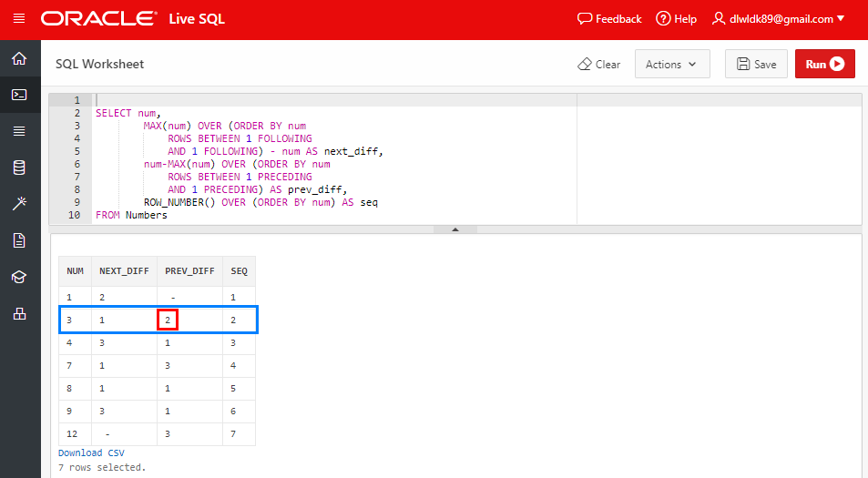868x478 pixels.
Task: Go to Home in sidebar
Action: point(19,58)
